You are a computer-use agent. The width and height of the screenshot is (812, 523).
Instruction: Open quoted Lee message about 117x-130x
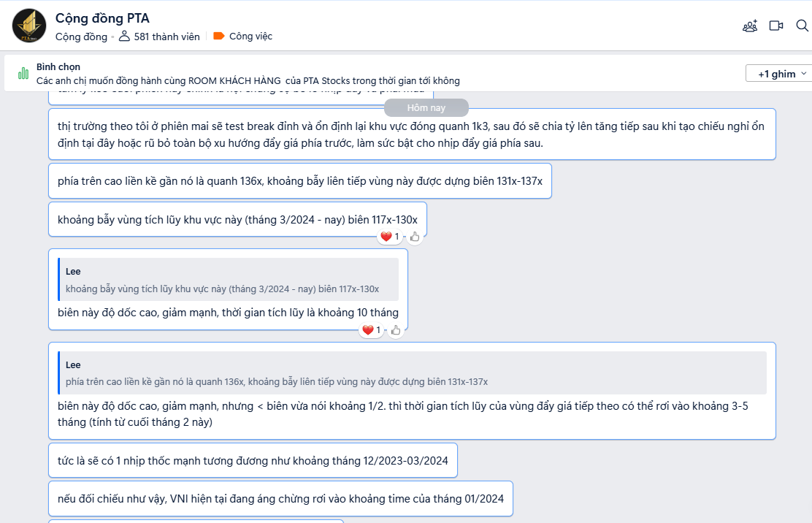pyautogui.click(x=229, y=280)
